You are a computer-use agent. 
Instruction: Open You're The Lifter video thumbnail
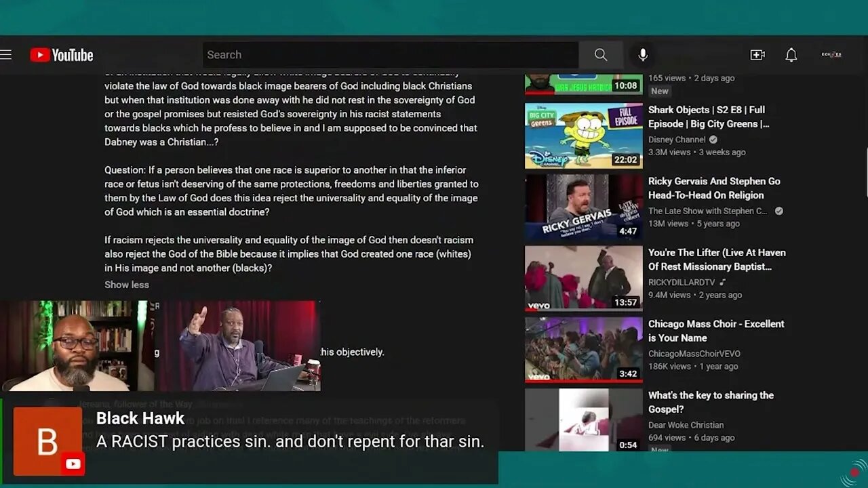pos(584,278)
